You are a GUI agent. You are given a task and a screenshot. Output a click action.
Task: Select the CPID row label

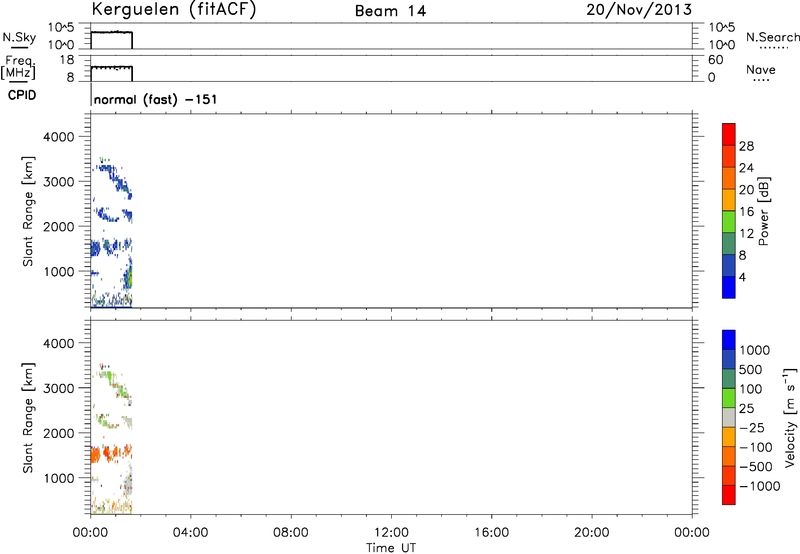point(22,95)
